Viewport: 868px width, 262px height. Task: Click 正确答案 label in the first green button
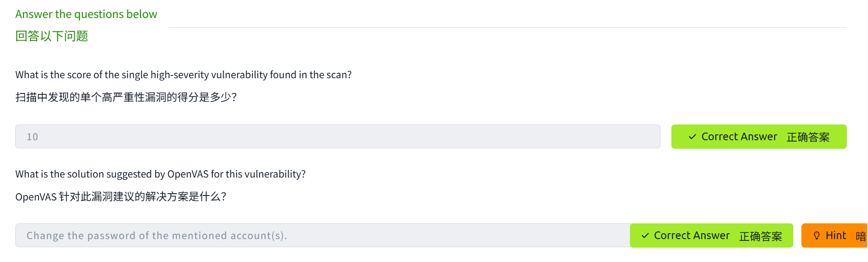808,137
